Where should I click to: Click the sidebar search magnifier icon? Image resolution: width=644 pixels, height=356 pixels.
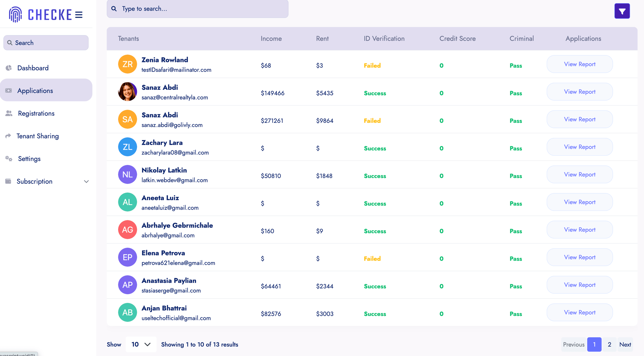click(x=10, y=43)
